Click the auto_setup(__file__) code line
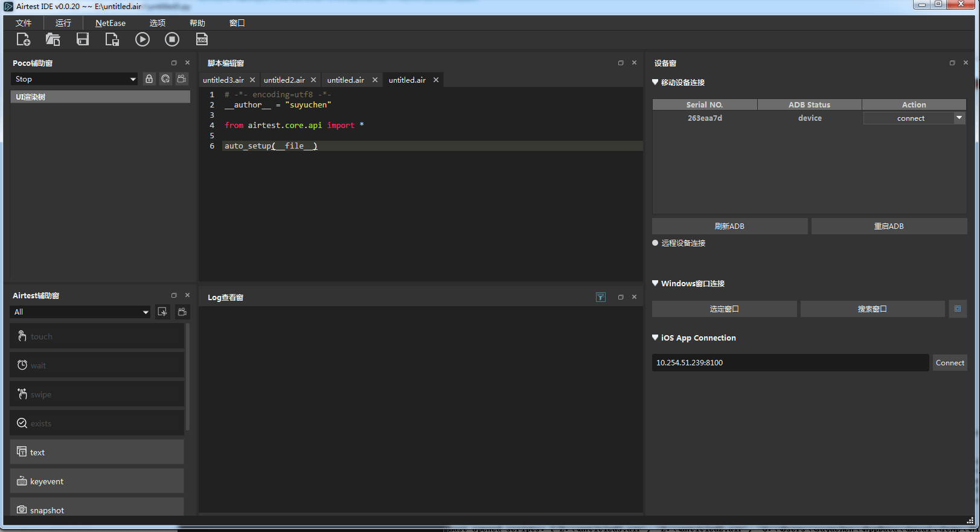Viewport: 980px width, 532px height. tap(271, 146)
